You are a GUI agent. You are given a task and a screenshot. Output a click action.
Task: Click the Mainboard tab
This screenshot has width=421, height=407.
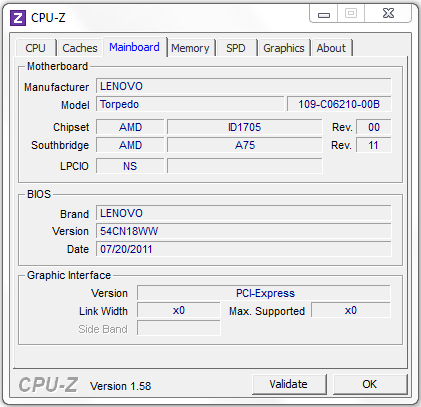134,47
